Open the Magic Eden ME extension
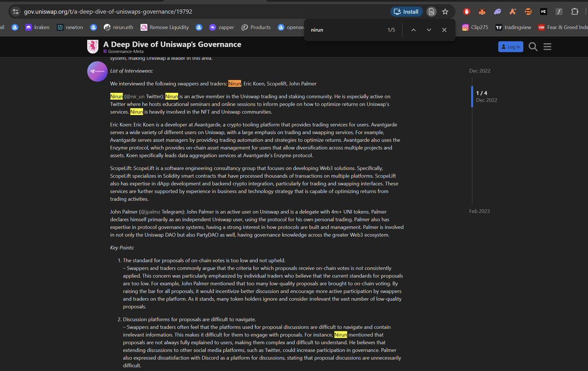 pyautogui.click(x=543, y=11)
